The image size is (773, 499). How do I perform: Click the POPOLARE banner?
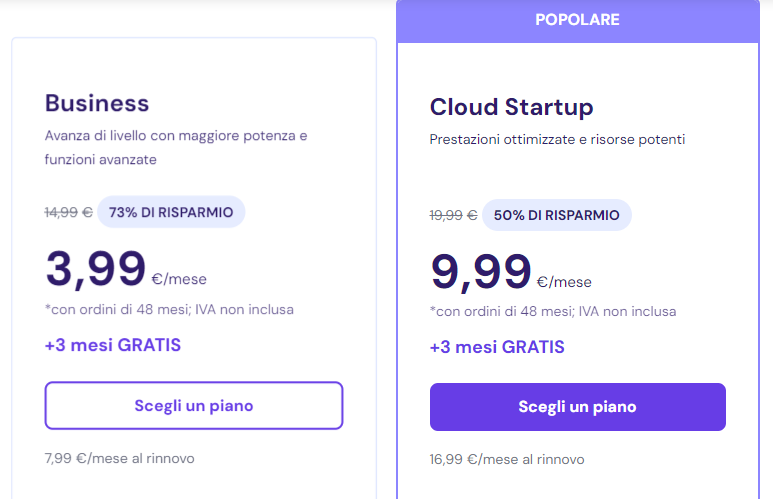tap(577, 20)
